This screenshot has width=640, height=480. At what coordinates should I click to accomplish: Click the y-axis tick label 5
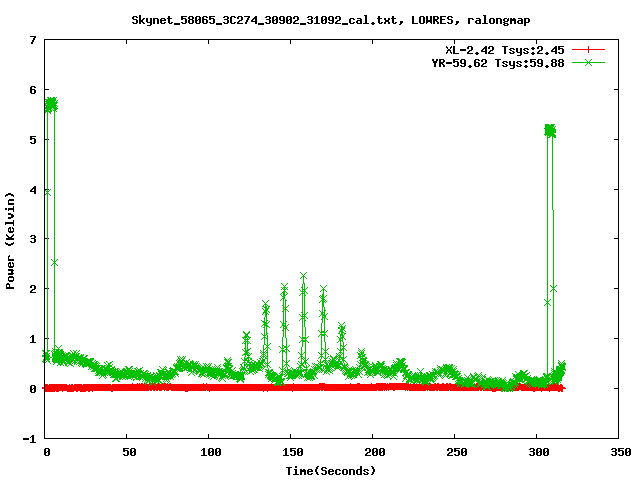(x=33, y=140)
